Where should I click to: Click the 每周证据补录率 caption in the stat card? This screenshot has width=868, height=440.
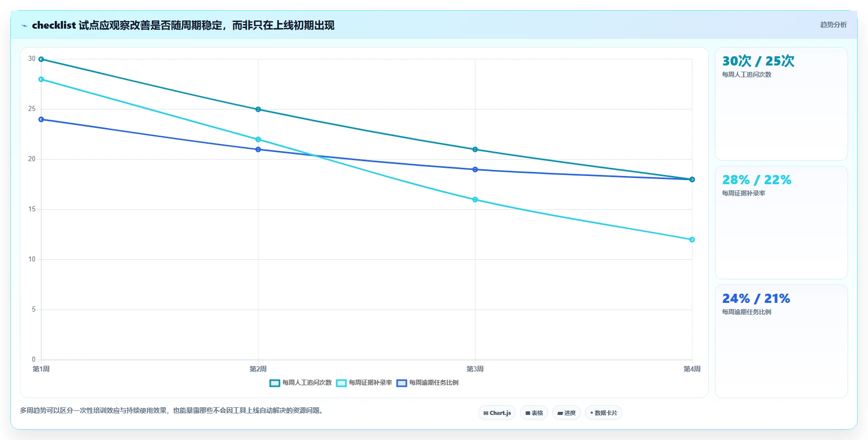744,193
